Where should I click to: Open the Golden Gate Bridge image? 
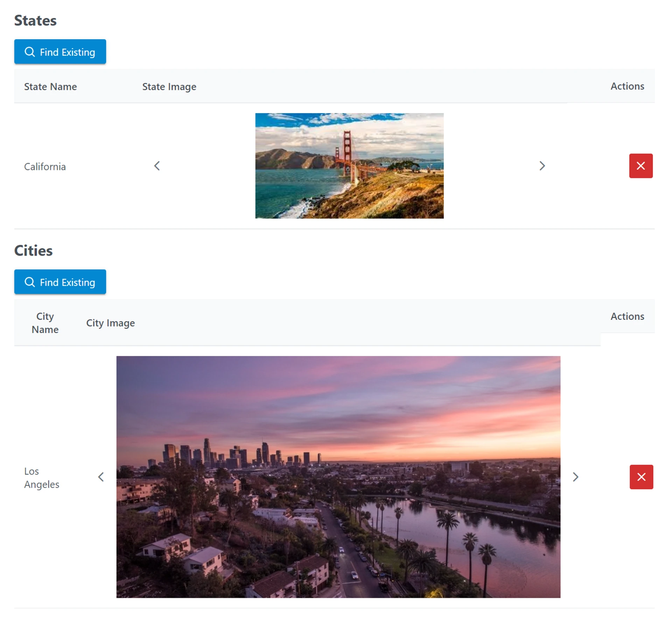pyautogui.click(x=349, y=166)
